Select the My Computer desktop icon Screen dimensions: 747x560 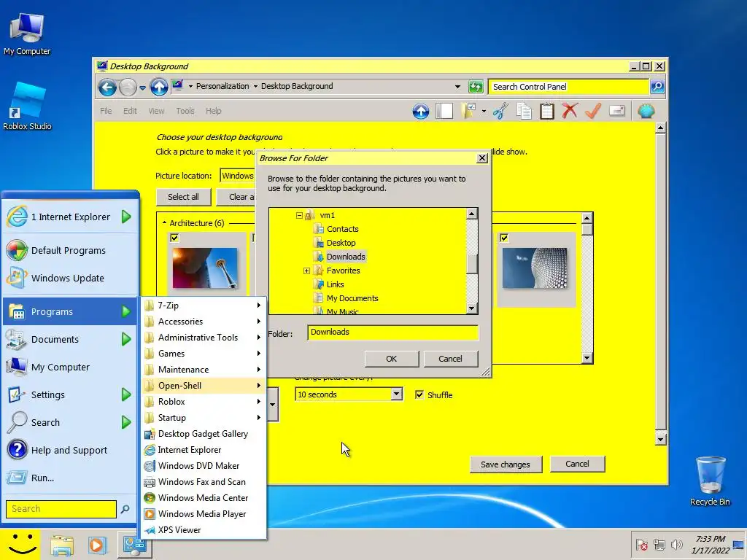tap(27, 34)
